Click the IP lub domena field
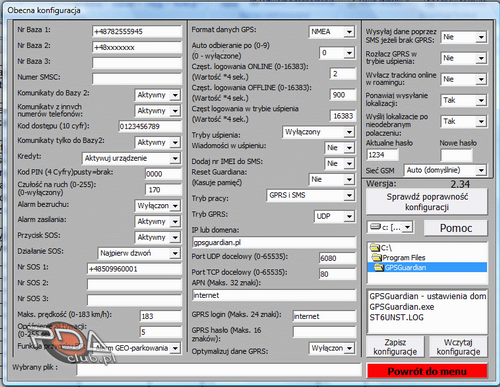This screenshot has width=500, height=387. (274, 243)
